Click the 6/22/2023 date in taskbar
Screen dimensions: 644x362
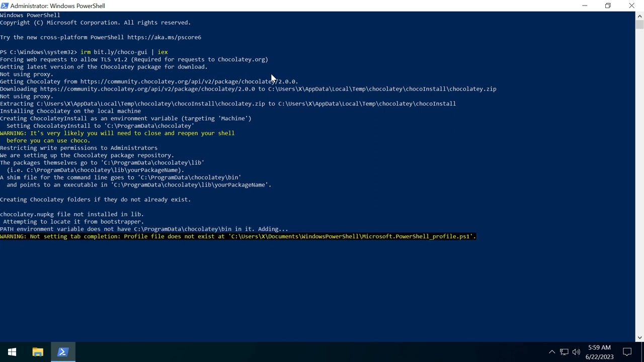click(x=599, y=357)
